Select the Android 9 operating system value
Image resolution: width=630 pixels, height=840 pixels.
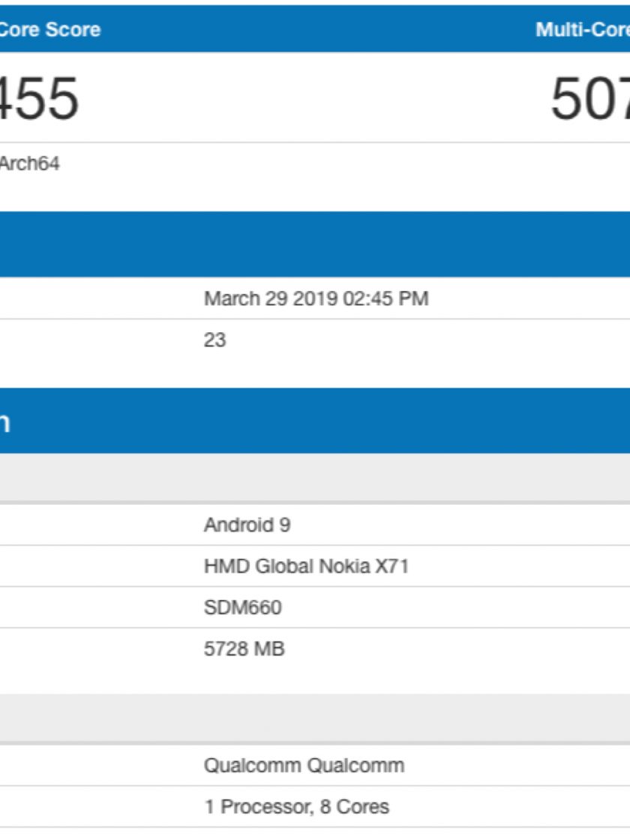coord(247,525)
